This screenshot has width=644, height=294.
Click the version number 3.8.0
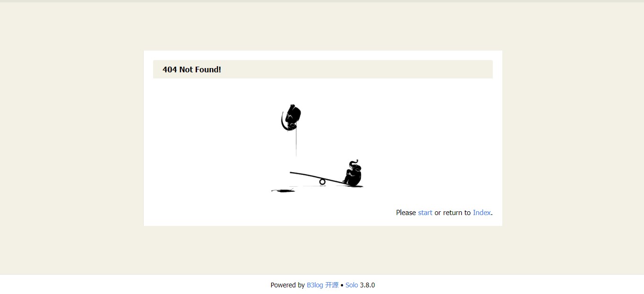tap(367, 285)
